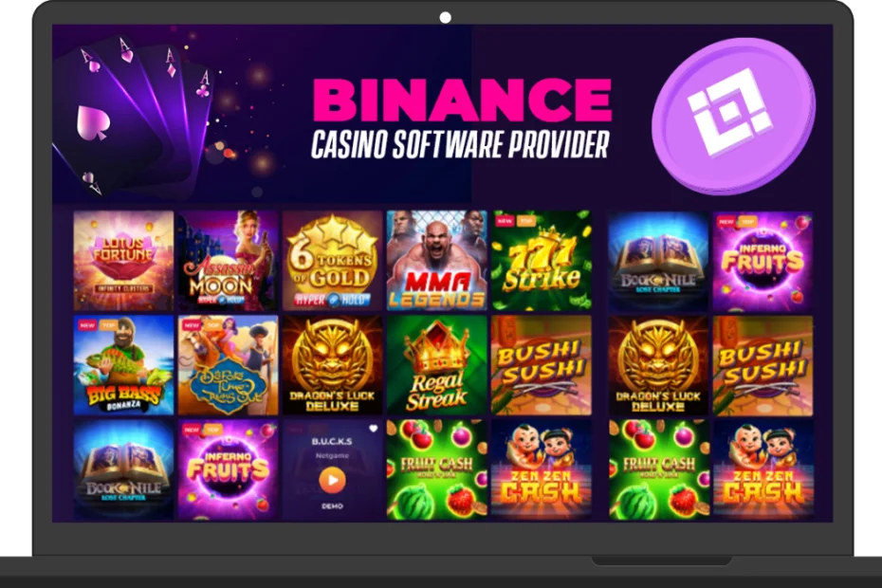Image resolution: width=882 pixels, height=588 pixels.
Task: Click the DEMO label under B.U.C.K.S
Action: pos(332,505)
